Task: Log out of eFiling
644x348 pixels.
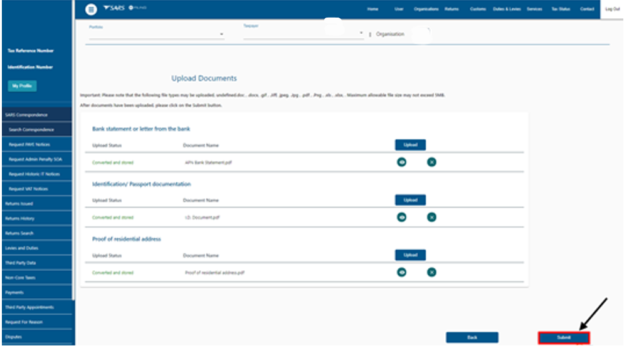Action: pos(612,9)
